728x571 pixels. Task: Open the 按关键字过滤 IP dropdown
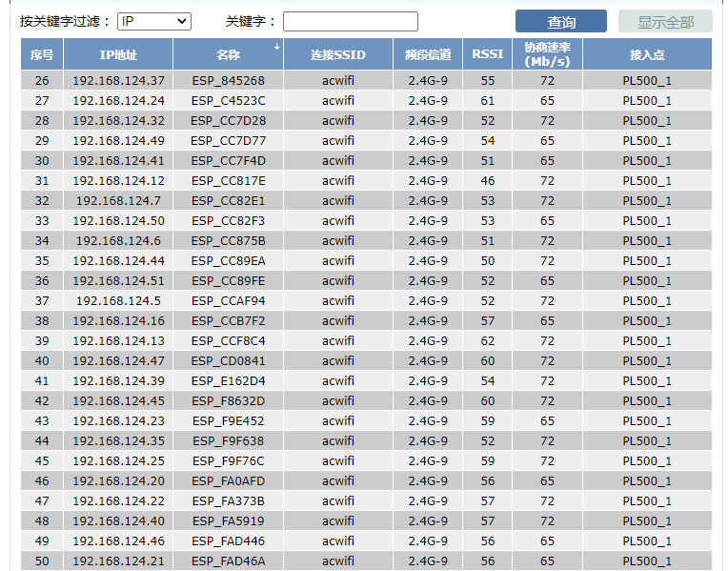tap(153, 21)
